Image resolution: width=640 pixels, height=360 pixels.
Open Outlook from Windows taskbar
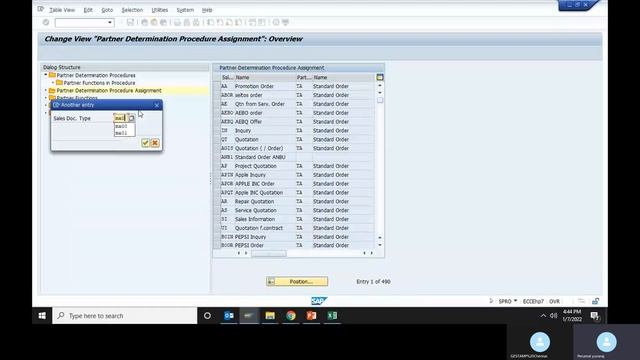click(x=229, y=316)
